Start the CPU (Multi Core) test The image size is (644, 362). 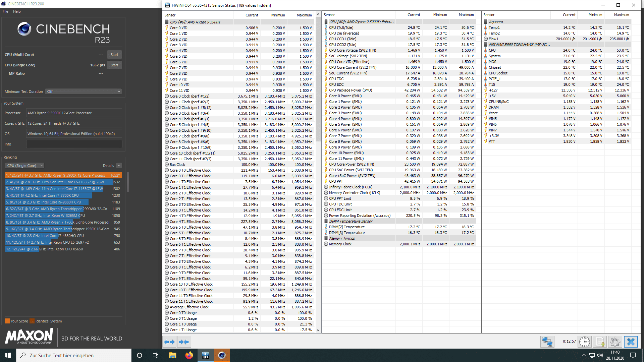click(x=114, y=55)
